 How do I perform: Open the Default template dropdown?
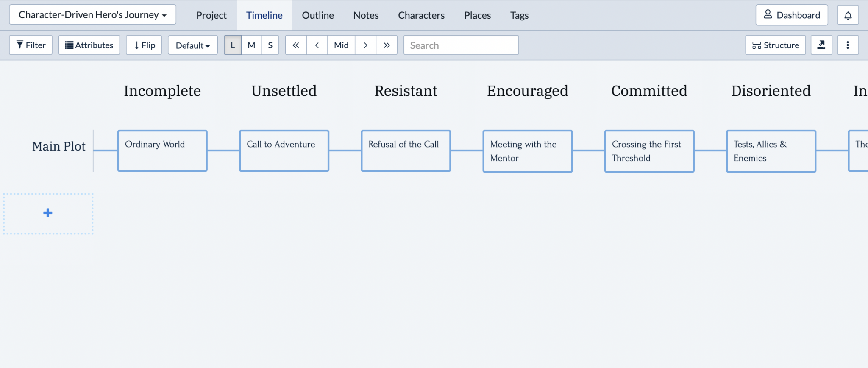point(193,45)
